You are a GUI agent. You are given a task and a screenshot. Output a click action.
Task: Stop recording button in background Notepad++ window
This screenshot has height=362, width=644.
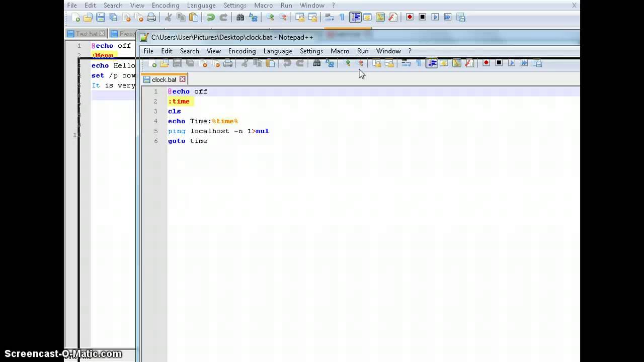pos(423,18)
